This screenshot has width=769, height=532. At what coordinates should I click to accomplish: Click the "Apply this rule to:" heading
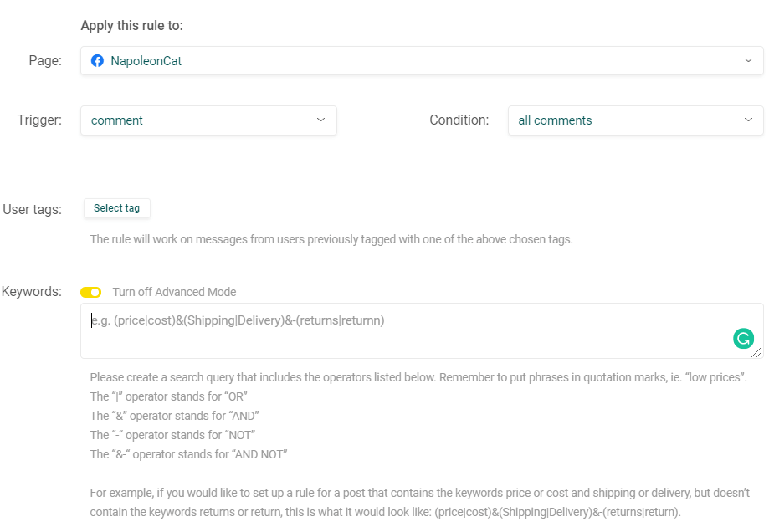click(x=132, y=25)
